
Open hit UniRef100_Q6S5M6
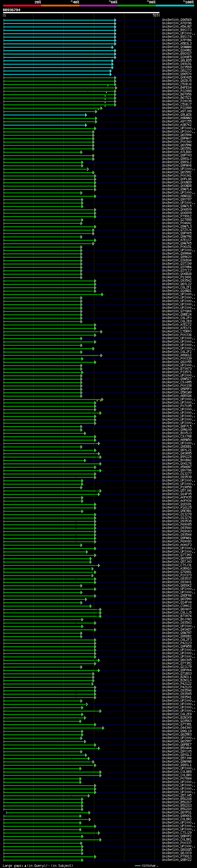[x=177, y=145]
